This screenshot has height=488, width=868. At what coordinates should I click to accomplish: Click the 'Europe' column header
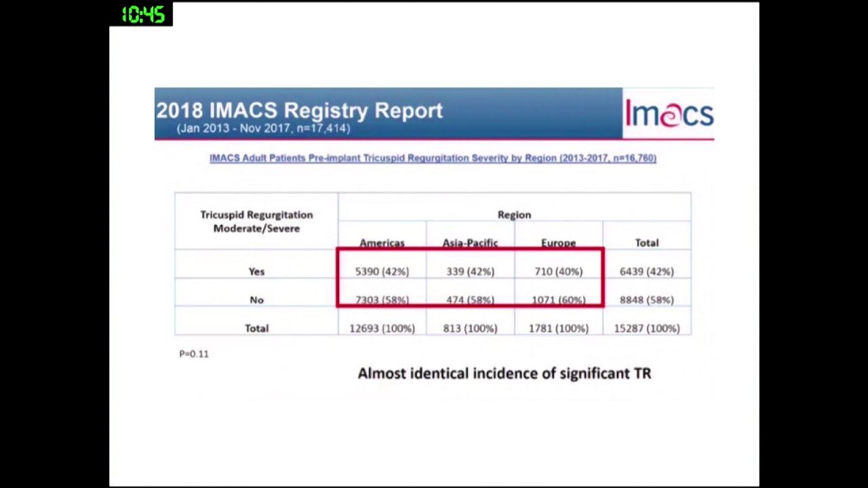click(x=558, y=243)
